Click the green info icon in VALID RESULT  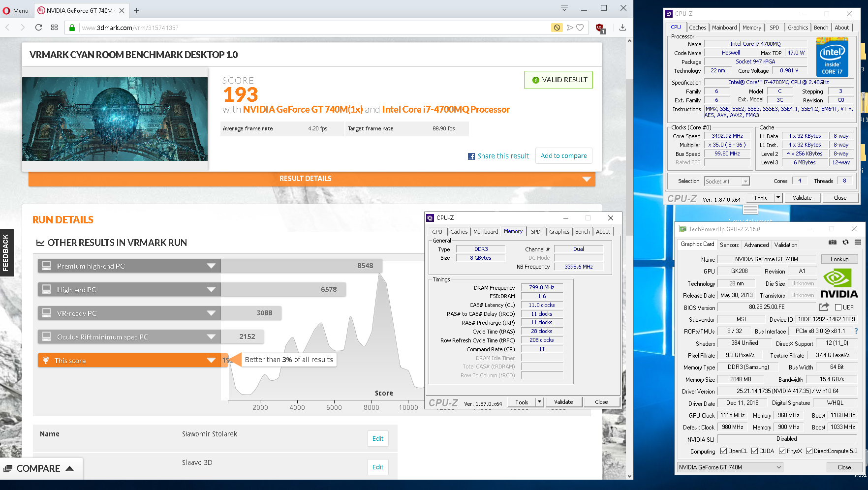click(x=535, y=80)
